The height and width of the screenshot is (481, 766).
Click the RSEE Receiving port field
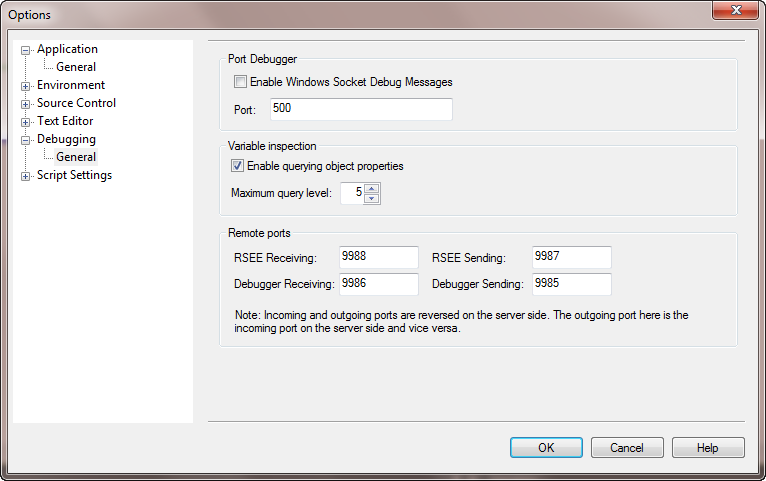click(x=379, y=257)
